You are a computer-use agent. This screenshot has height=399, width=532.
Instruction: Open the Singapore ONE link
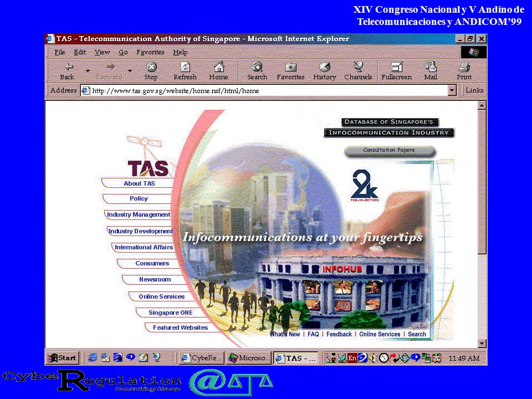point(170,313)
